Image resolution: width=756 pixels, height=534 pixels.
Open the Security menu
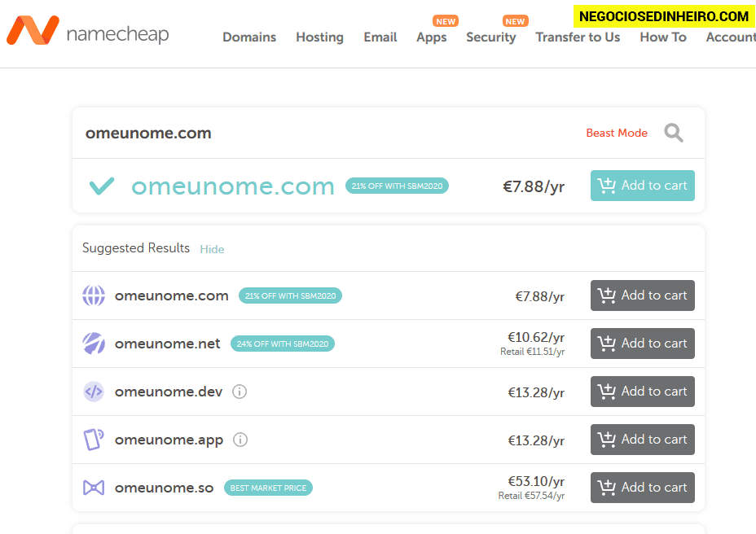pyautogui.click(x=490, y=37)
